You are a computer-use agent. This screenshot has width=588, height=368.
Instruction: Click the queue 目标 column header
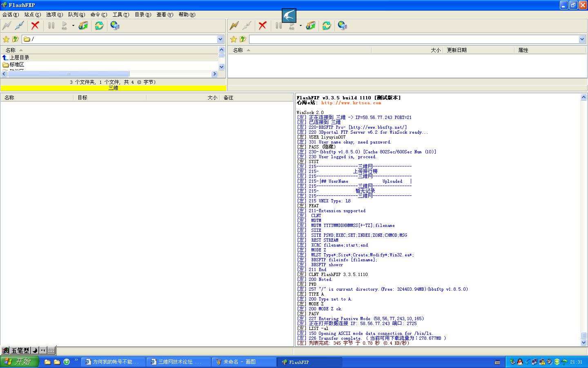click(110, 98)
